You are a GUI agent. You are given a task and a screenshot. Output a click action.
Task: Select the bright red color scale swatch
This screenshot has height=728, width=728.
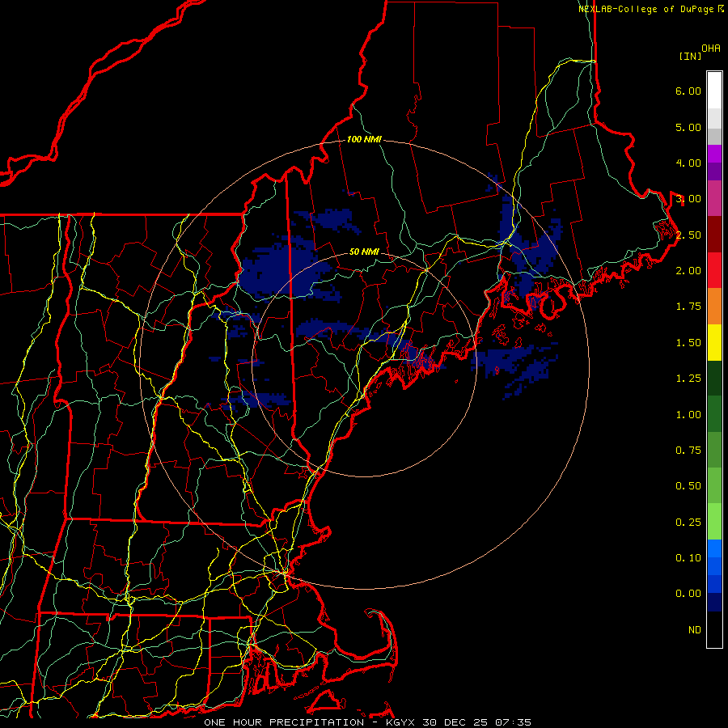(x=714, y=270)
